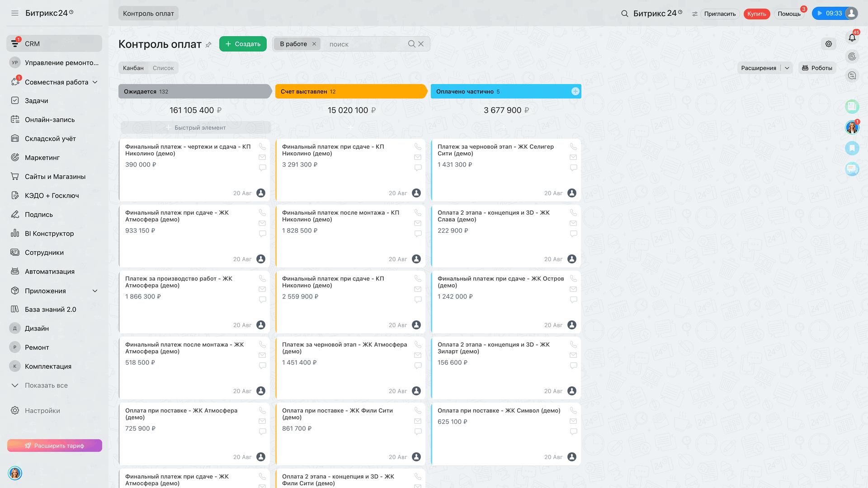Expand the Приложения section
This screenshot has height=488, width=868.
[95, 291]
